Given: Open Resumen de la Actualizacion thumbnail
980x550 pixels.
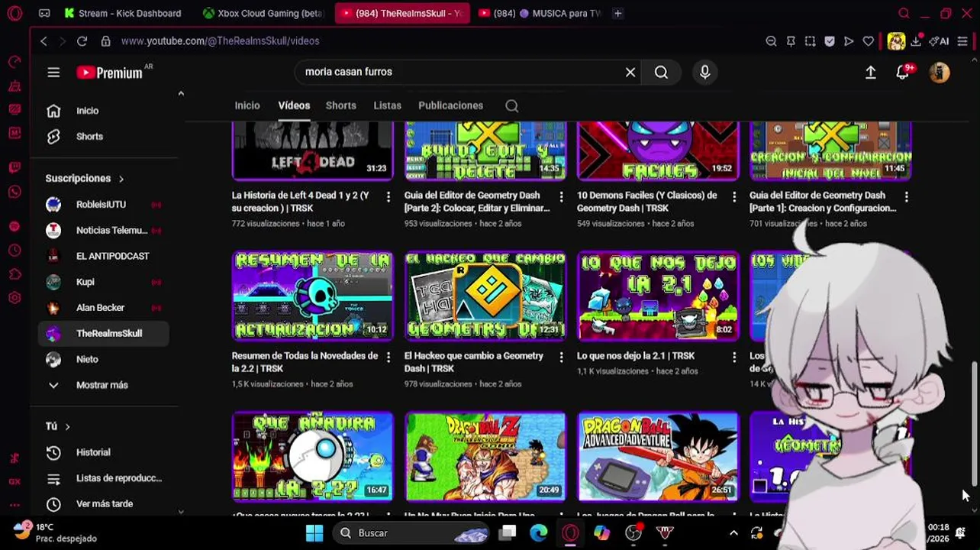Looking at the screenshot, I should [x=312, y=296].
